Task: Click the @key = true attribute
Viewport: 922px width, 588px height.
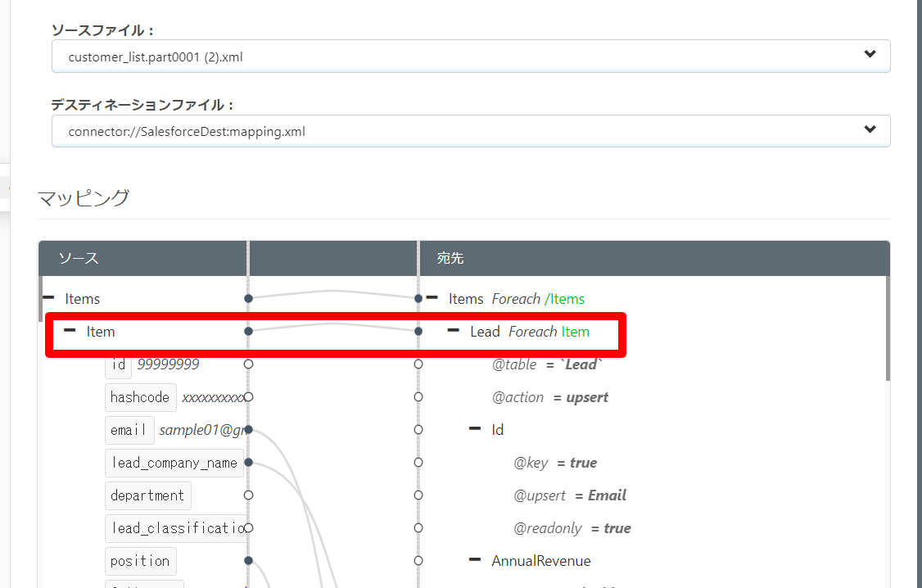Action: tap(555, 463)
